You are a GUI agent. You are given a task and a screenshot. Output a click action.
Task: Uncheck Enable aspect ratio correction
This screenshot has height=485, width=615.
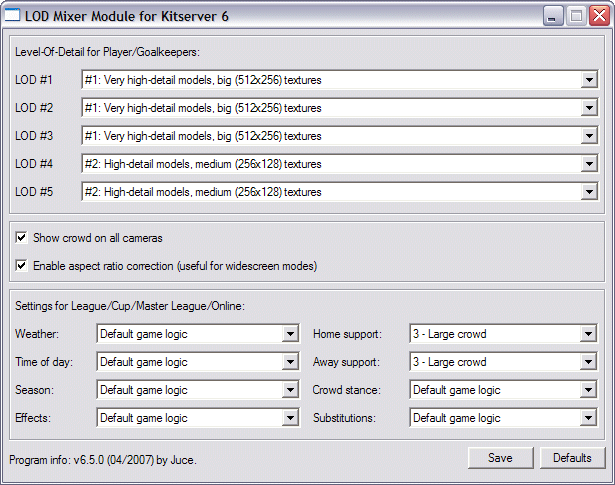21,266
